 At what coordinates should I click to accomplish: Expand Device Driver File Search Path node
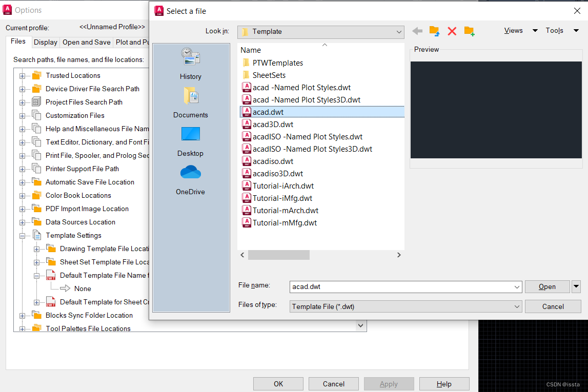coord(23,90)
